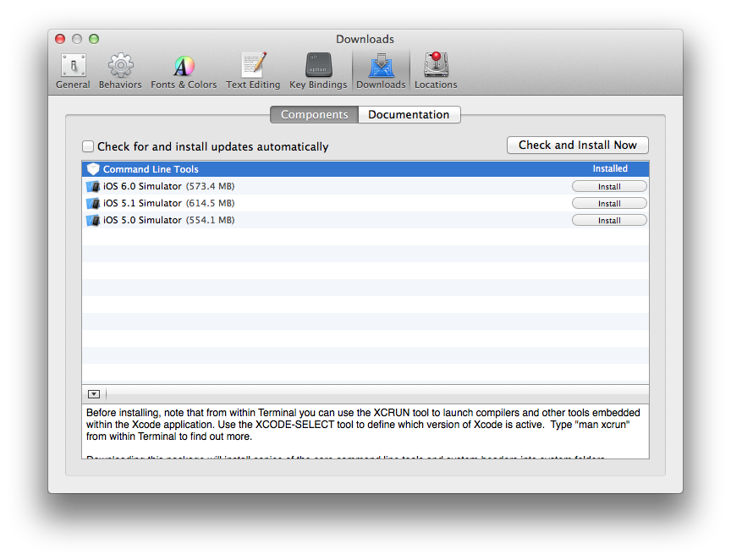Image resolution: width=731 pixels, height=560 pixels.
Task: Install the iOS 5.1 Simulator
Action: point(609,203)
